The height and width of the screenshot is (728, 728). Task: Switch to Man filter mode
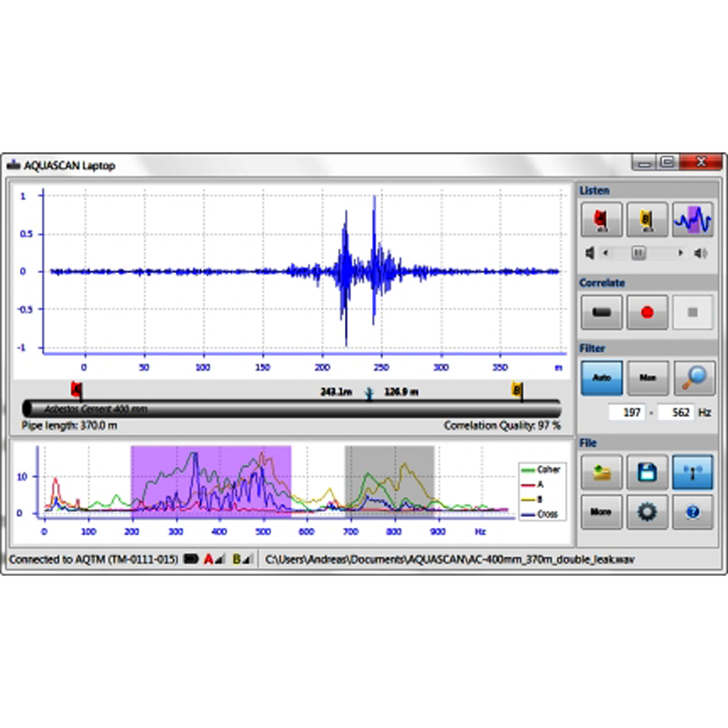[647, 378]
